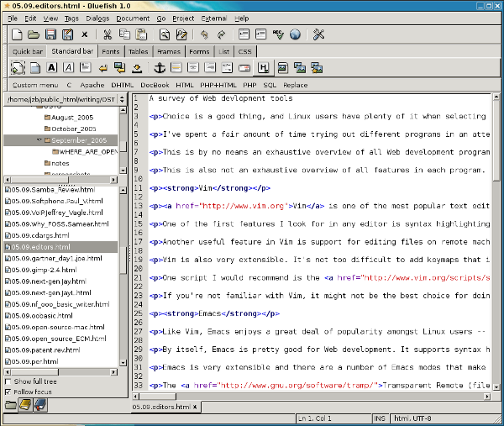Select the August_2005 folder

pyautogui.click(x=69, y=118)
